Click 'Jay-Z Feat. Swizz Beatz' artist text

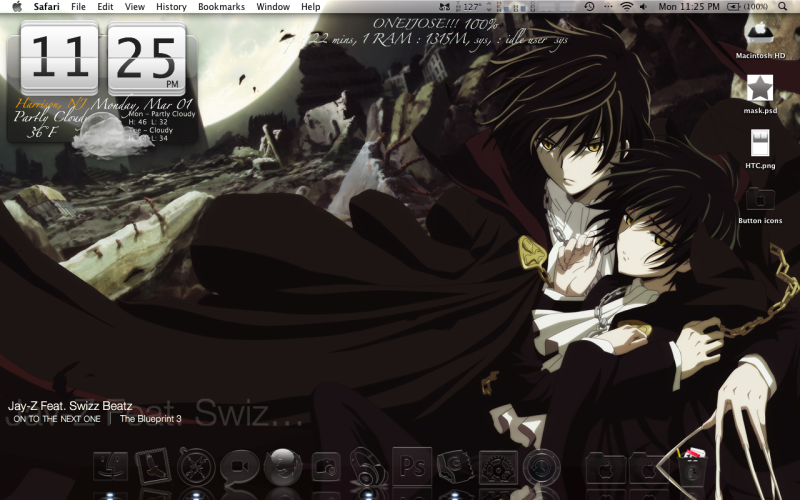[x=70, y=406]
